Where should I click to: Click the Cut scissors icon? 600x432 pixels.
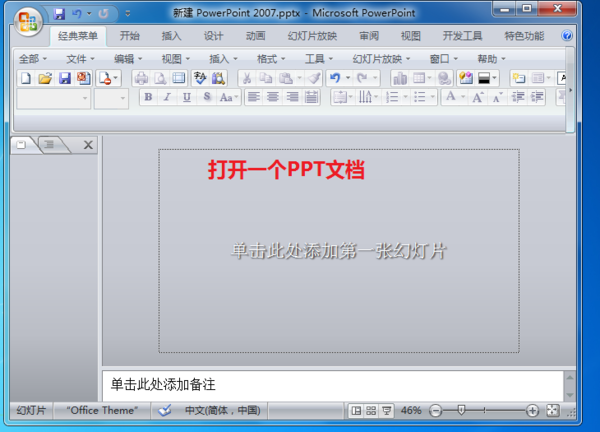tap(247, 78)
